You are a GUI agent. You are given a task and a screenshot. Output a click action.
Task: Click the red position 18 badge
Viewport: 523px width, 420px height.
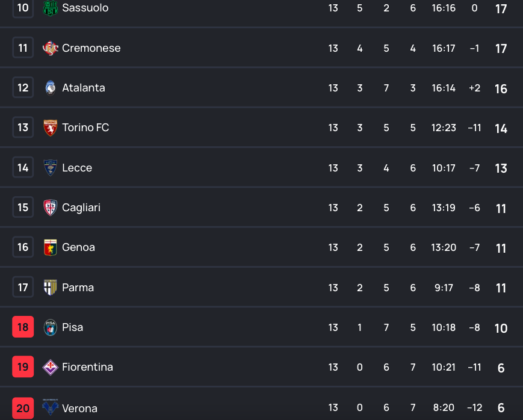click(x=23, y=327)
